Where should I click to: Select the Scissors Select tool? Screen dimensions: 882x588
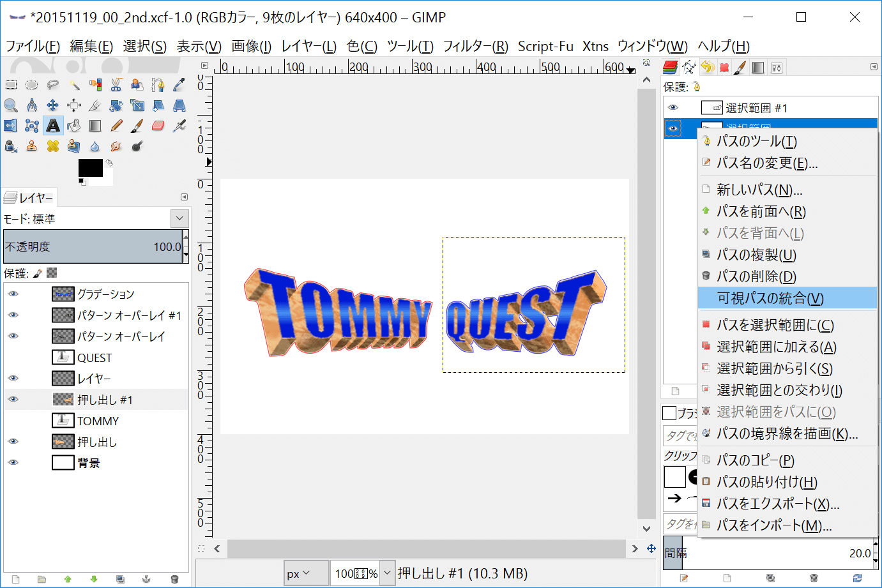tap(116, 84)
